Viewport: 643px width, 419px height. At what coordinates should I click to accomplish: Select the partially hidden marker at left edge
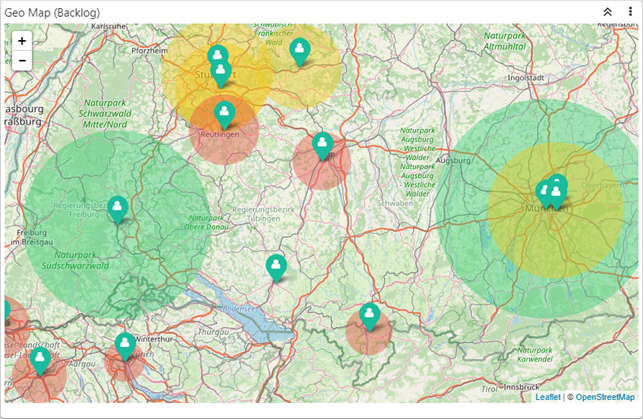point(4,312)
